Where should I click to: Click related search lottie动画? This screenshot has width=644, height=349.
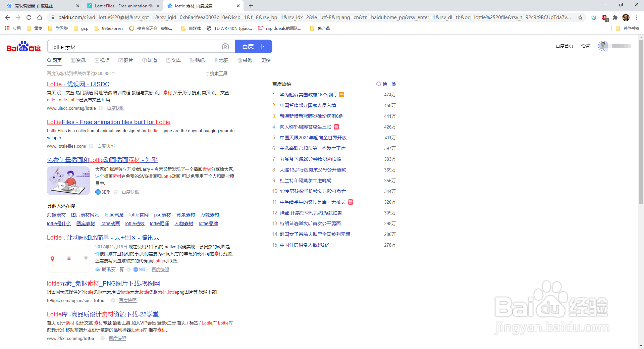pyautogui.click(x=110, y=224)
